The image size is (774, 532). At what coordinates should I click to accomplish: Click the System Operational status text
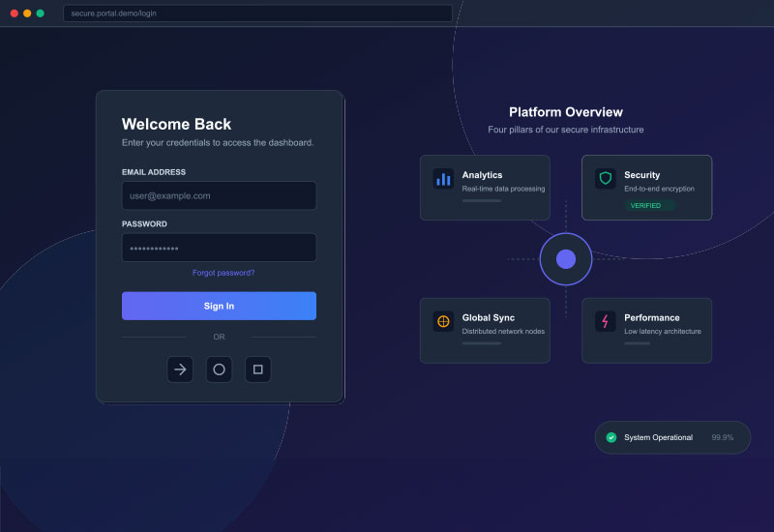(658, 437)
